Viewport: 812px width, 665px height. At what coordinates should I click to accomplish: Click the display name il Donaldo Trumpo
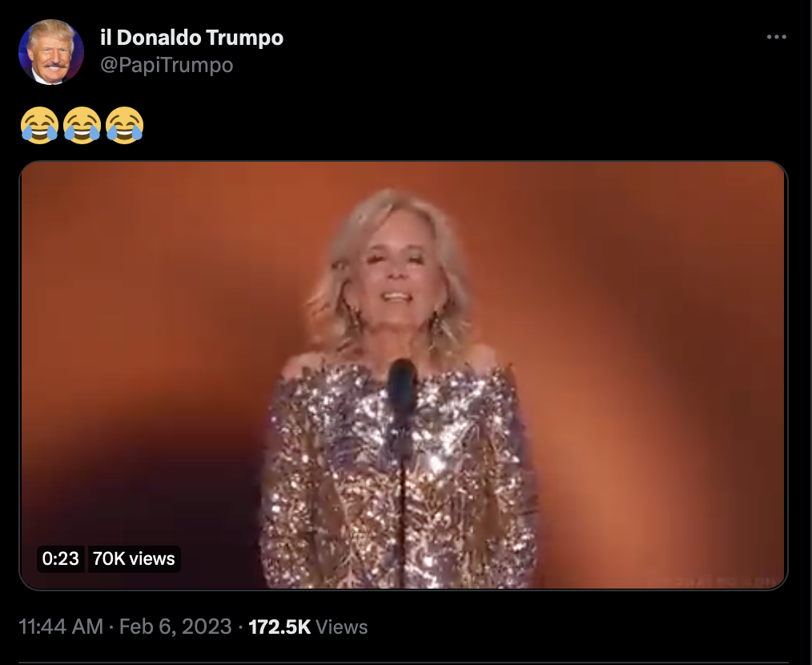pyautogui.click(x=191, y=38)
